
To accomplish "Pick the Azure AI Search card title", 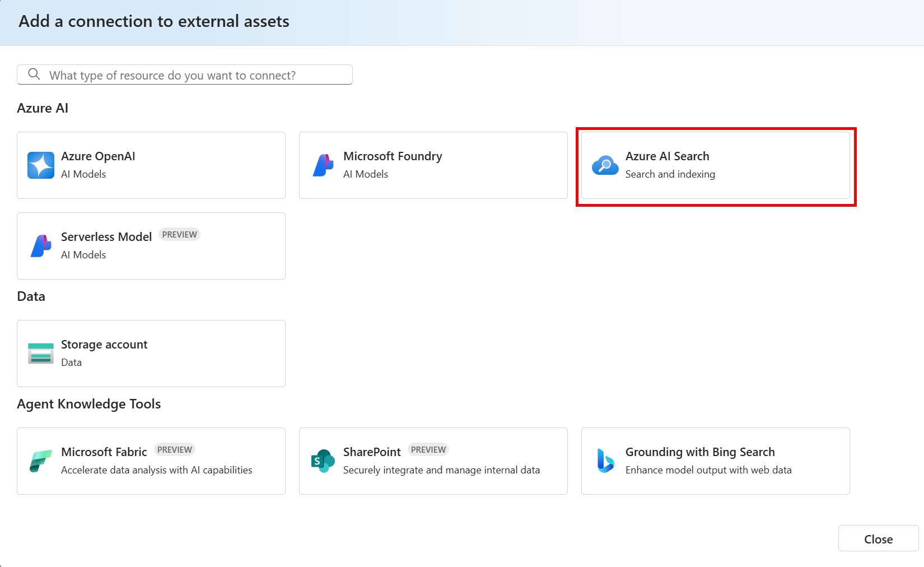I will pos(668,156).
